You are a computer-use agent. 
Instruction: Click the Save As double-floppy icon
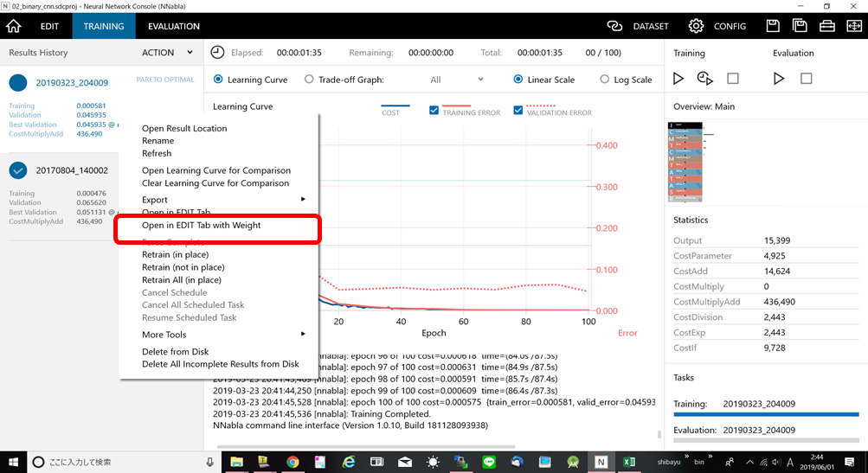(x=800, y=26)
